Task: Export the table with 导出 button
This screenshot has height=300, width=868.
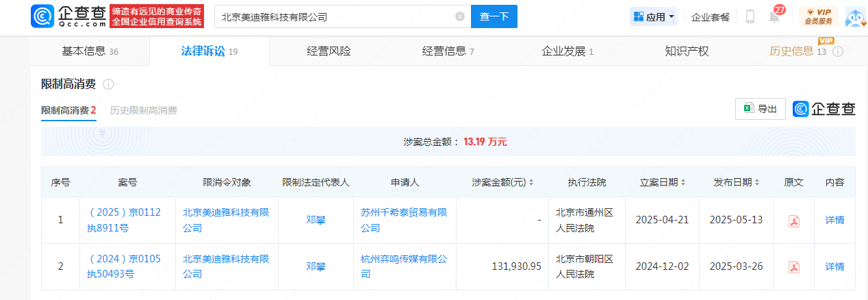Action: tap(760, 108)
